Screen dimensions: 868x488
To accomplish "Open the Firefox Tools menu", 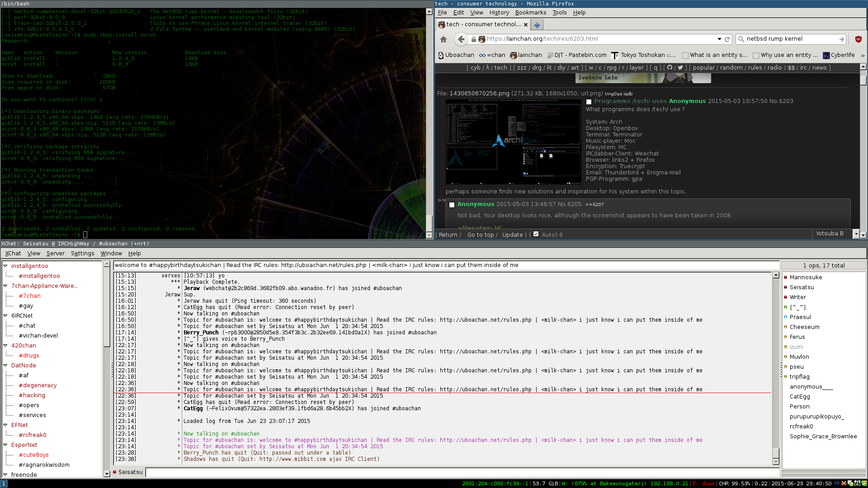I will pos(559,13).
